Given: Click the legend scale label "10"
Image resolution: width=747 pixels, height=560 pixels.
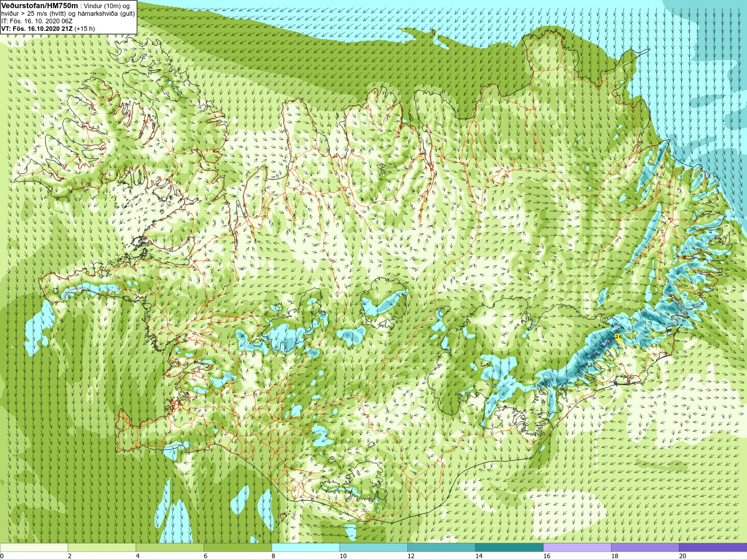Looking at the screenshot, I should (343, 556).
